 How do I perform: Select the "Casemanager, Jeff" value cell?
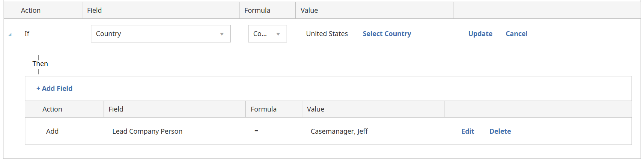339,131
